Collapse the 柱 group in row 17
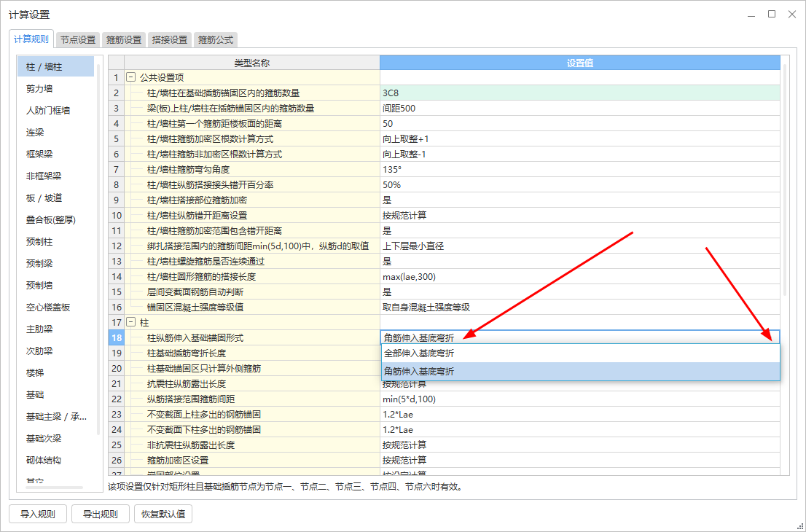This screenshot has height=532, width=806. click(131, 322)
